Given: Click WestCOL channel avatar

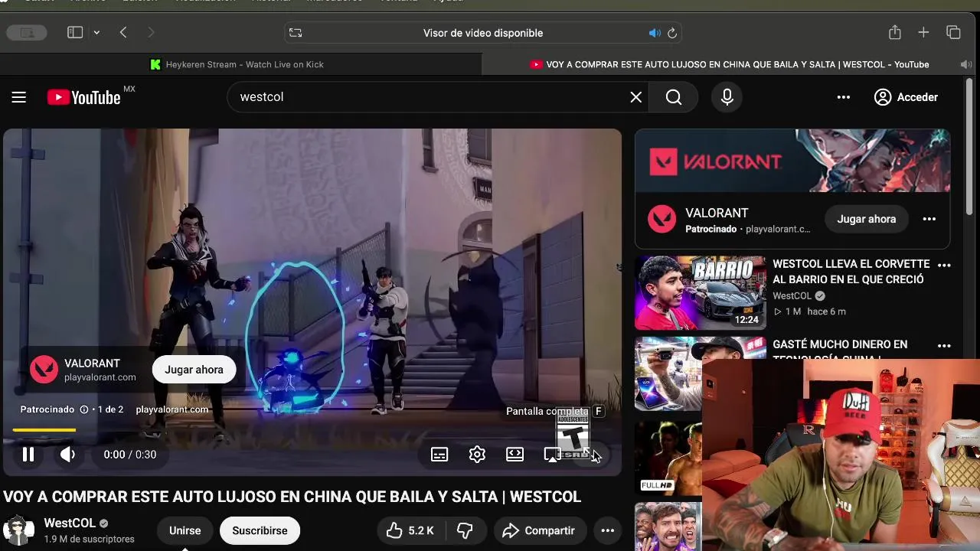Looking at the screenshot, I should [x=18, y=530].
